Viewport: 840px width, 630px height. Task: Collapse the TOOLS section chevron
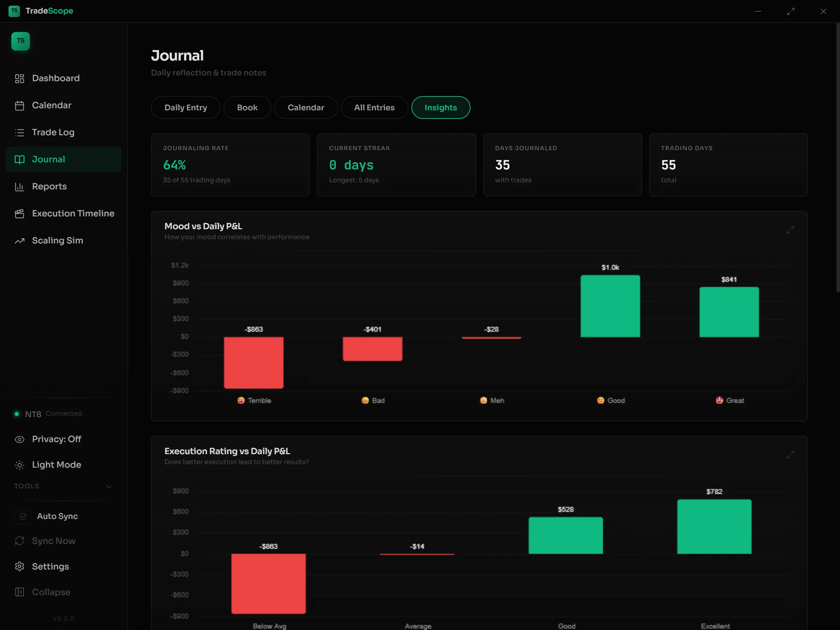click(109, 486)
